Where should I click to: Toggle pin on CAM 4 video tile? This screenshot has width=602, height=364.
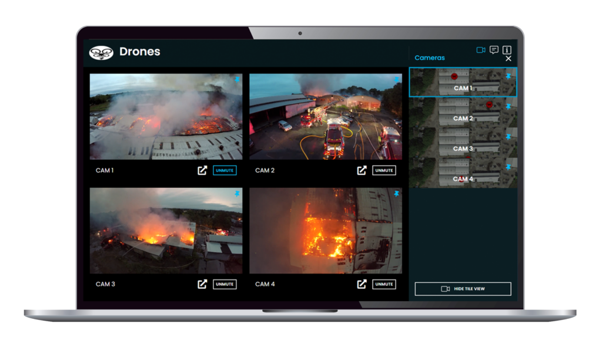tap(397, 194)
